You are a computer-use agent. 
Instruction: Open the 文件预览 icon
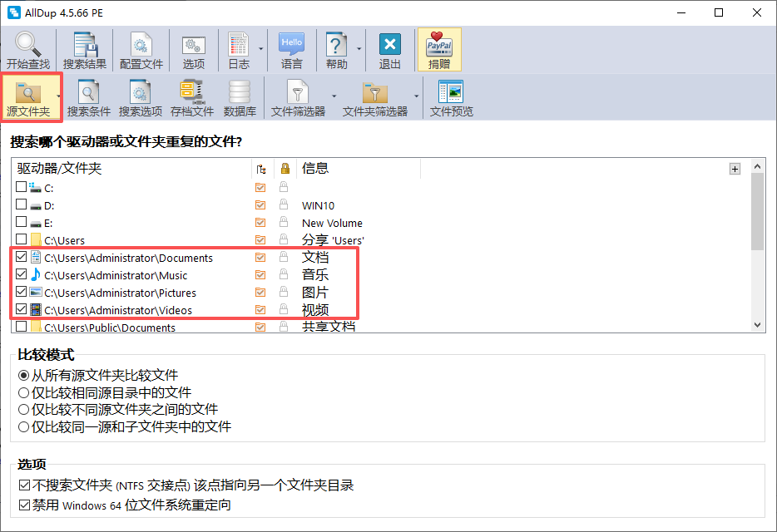[452, 97]
